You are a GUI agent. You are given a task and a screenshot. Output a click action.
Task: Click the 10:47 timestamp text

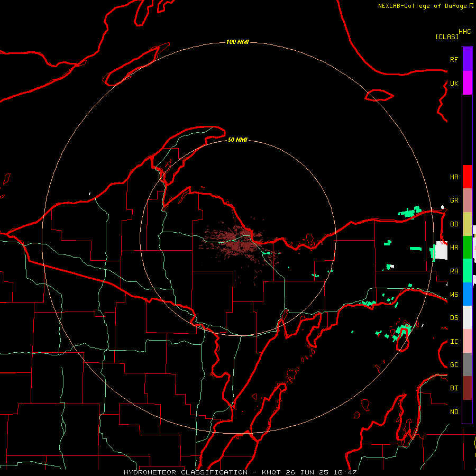345,472
